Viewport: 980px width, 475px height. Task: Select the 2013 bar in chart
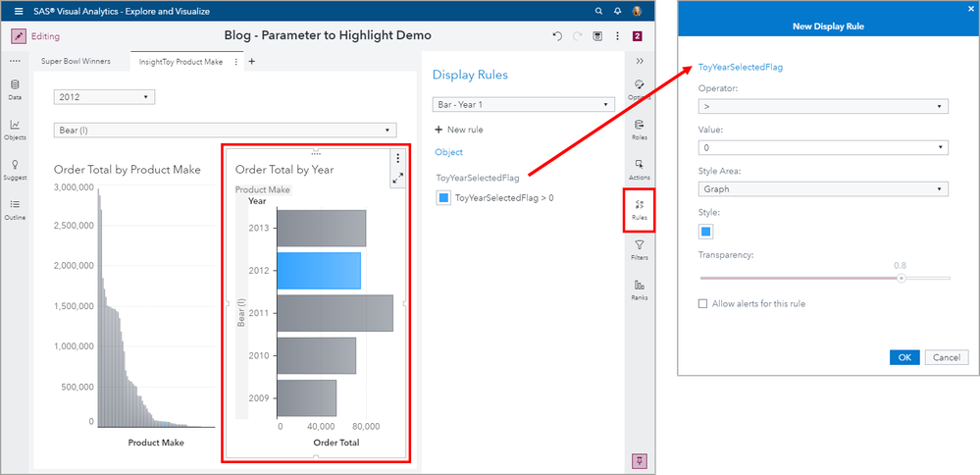321,228
